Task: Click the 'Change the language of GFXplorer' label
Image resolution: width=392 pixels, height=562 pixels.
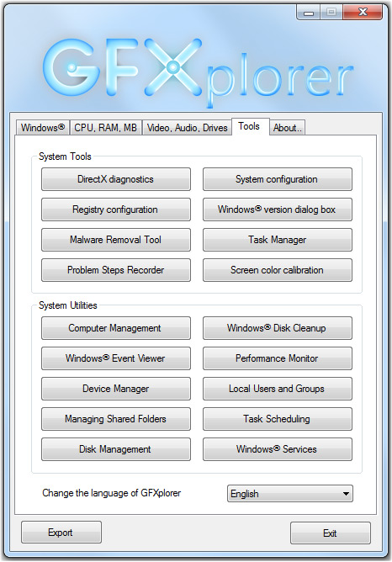Action: pos(111,493)
